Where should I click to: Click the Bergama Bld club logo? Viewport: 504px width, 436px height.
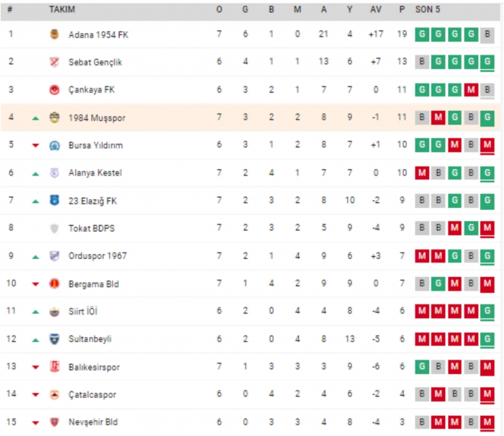click(54, 284)
